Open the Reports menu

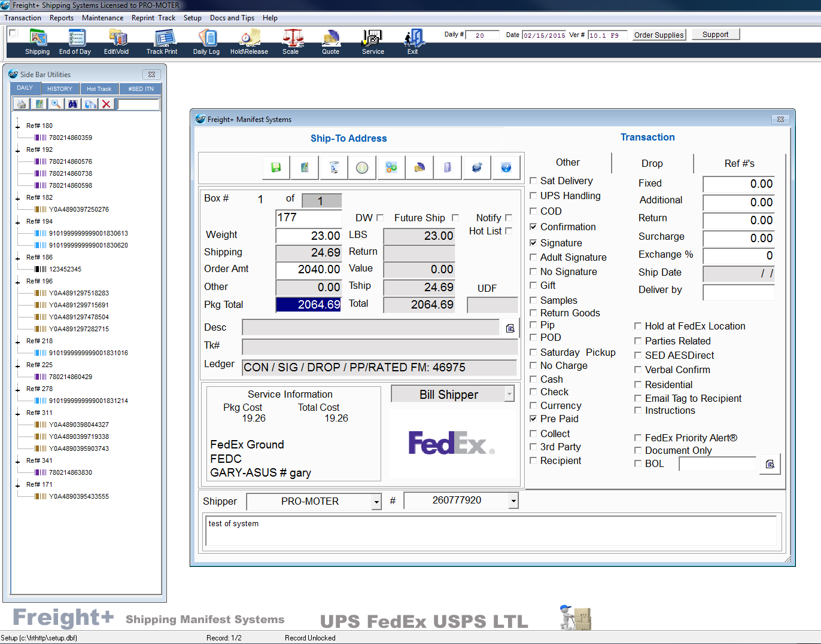(62, 18)
